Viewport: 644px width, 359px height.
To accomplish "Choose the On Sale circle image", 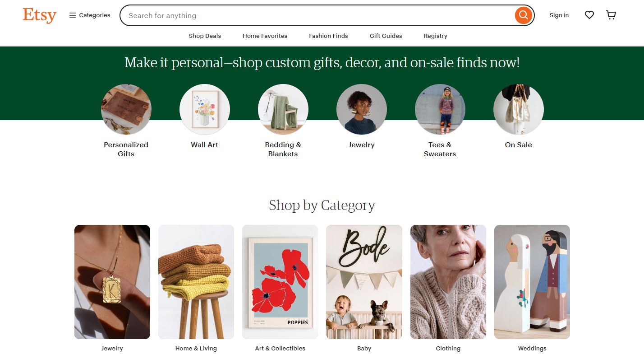I will 519,109.
